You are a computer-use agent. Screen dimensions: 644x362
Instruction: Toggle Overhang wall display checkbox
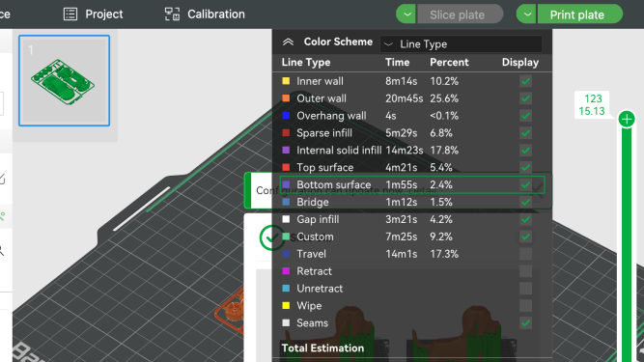[525, 116]
